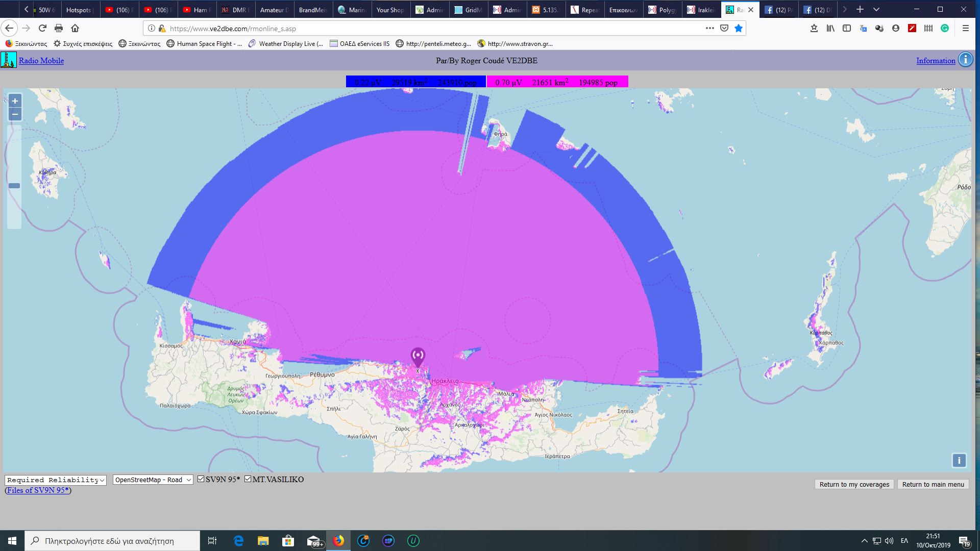Expand the browser tab list chevron
980x551 pixels.
pyautogui.click(x=876, y=10)
